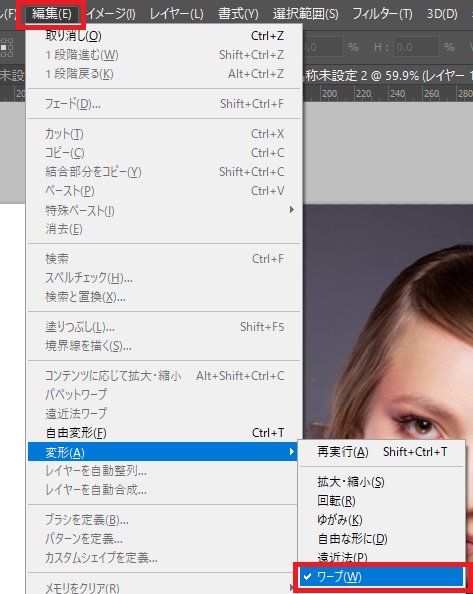Screen dimensions: 473x594
Task: Choose 1段階戻る(K) step backward
Action: click(x=164, y=74)
